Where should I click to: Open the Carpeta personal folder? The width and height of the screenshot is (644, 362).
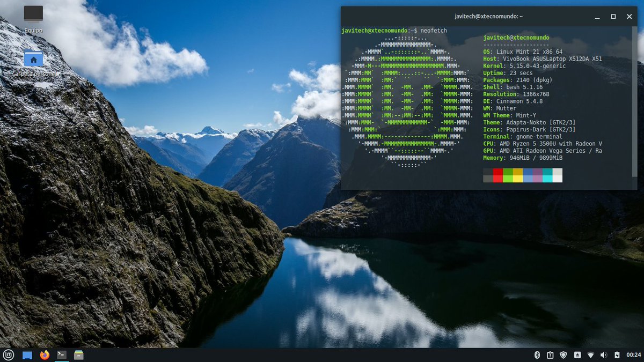click(x=33, y=59)
